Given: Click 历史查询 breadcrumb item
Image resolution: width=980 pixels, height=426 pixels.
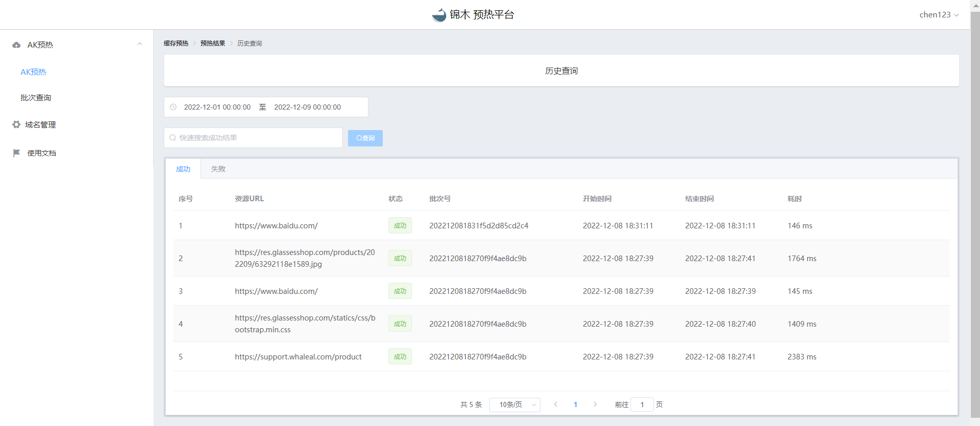Looking at the screenshot, I should tap(250, 44).
